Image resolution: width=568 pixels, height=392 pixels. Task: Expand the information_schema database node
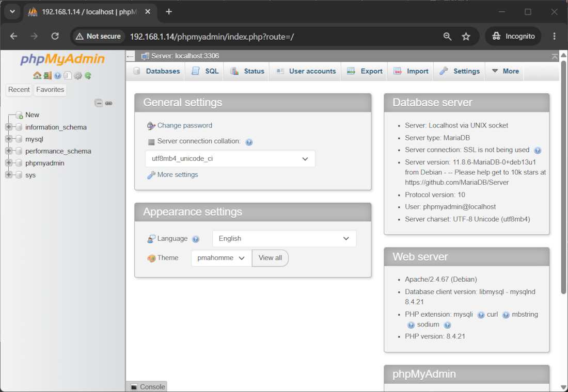(8, 127)
